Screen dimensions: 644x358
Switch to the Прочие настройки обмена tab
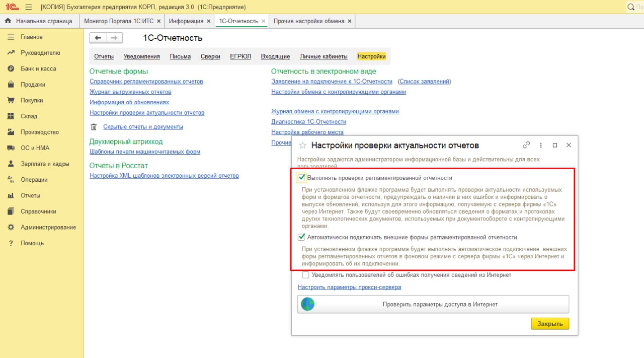(x=309, y=21)
